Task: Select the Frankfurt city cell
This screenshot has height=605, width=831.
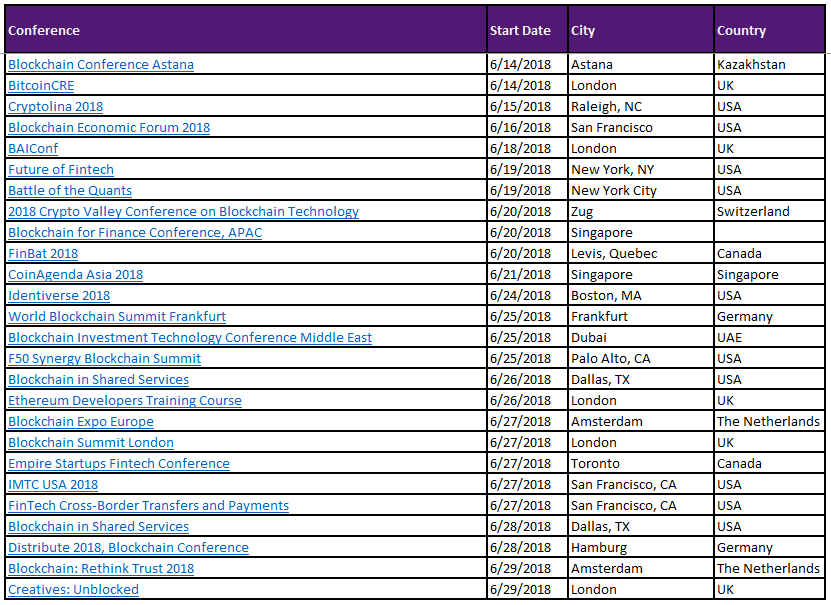Action: (x=641, y=317)
